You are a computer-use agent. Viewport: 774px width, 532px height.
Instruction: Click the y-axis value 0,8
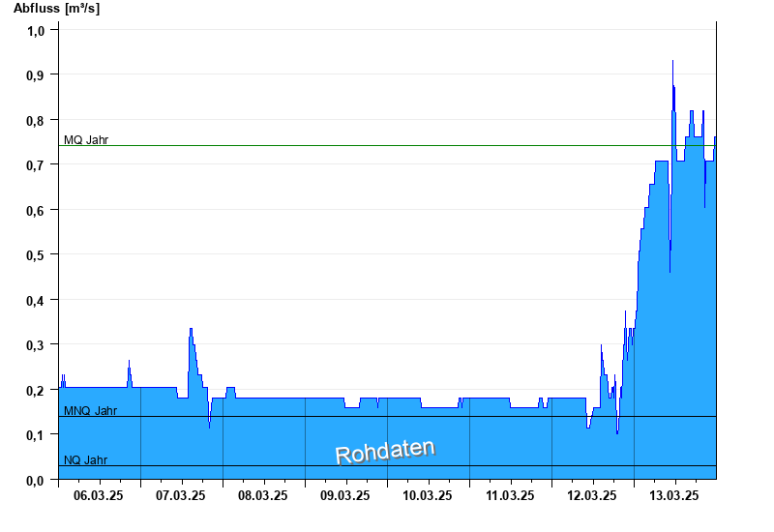tap(36, 121)
